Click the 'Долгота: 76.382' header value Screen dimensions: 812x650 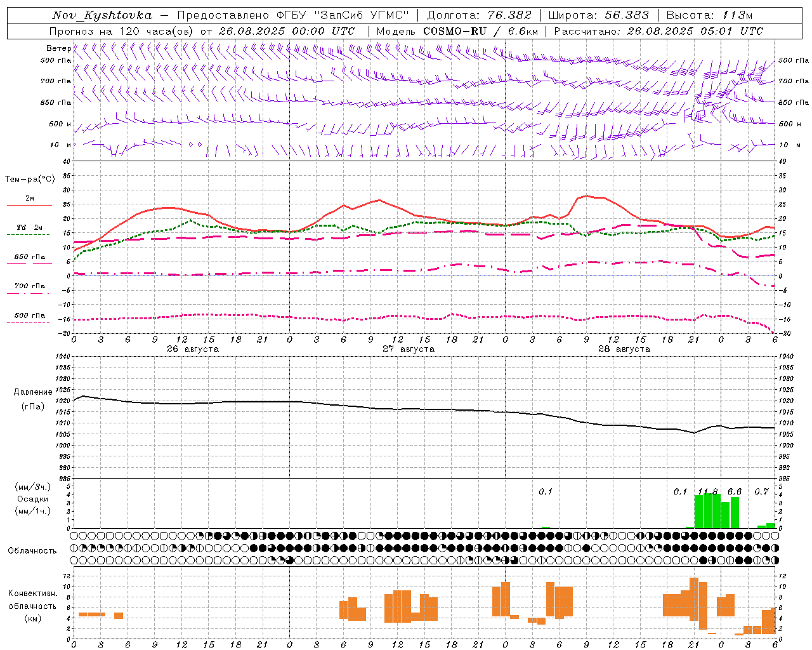pos(480,15)
